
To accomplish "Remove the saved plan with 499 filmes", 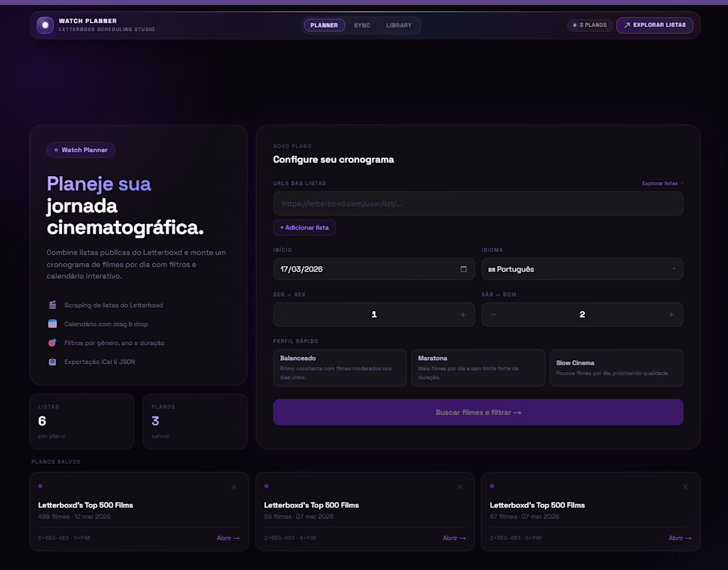I will click(234, 487).
